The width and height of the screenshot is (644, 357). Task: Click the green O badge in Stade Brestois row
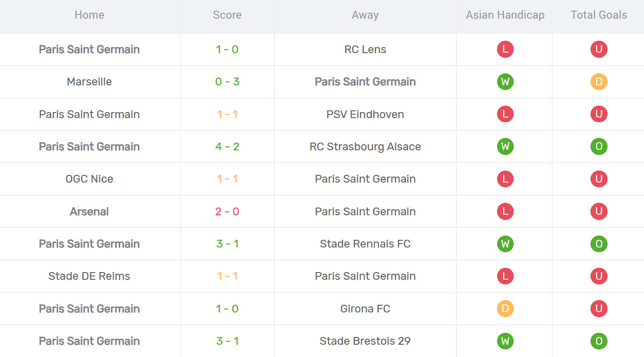click(x=599, y=341)
